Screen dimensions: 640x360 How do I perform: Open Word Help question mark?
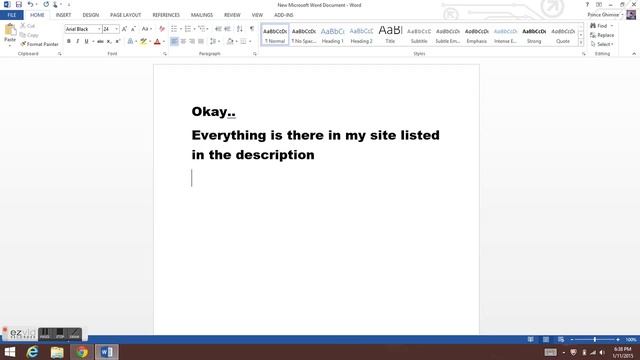(x=587, y=4)
